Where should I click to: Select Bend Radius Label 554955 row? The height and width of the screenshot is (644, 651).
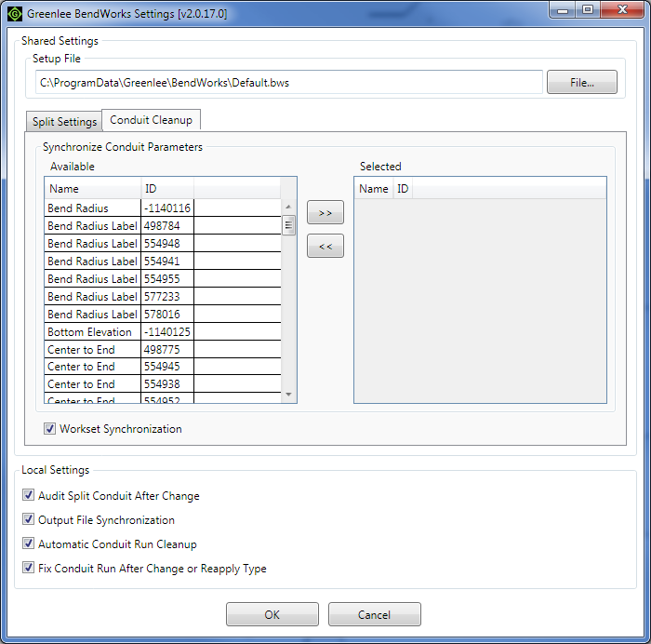[163, 279]
